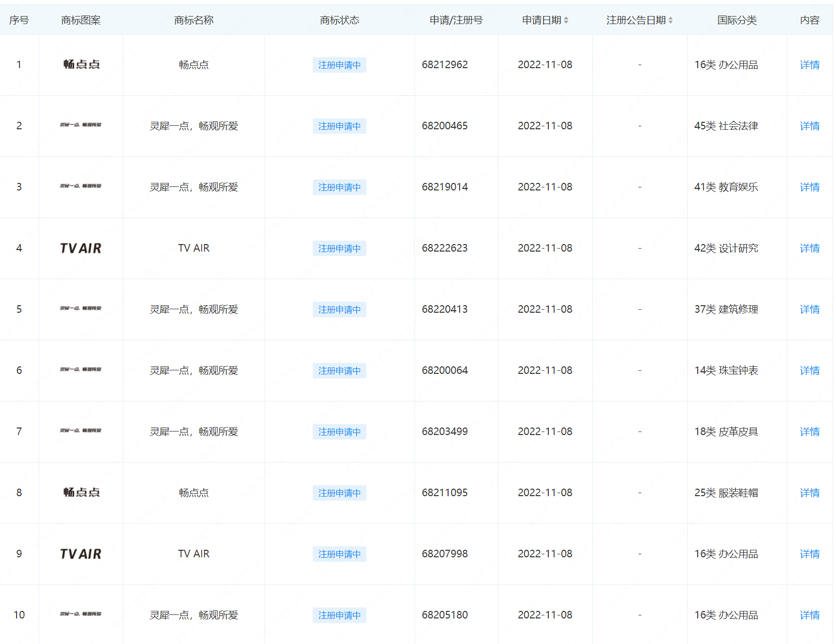This screenshot has width=836, height=644.
Task: Open 详情 for application 68219014
Action: pos(809,187)
